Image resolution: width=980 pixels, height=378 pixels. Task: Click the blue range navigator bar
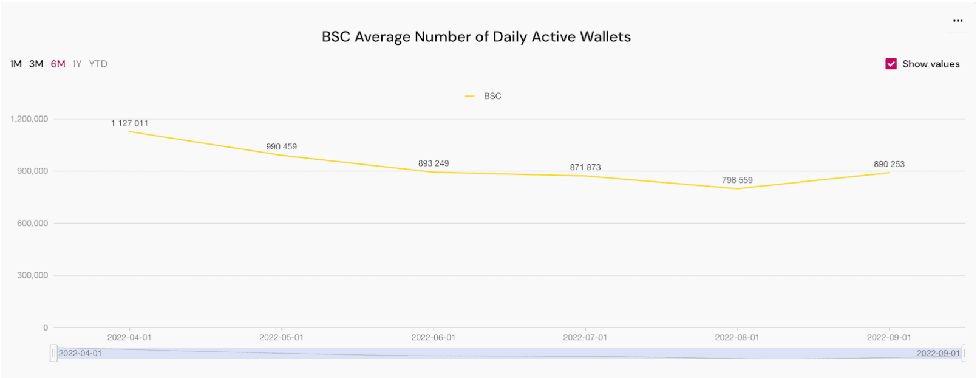pyautogui.click(x=509, y=353)
